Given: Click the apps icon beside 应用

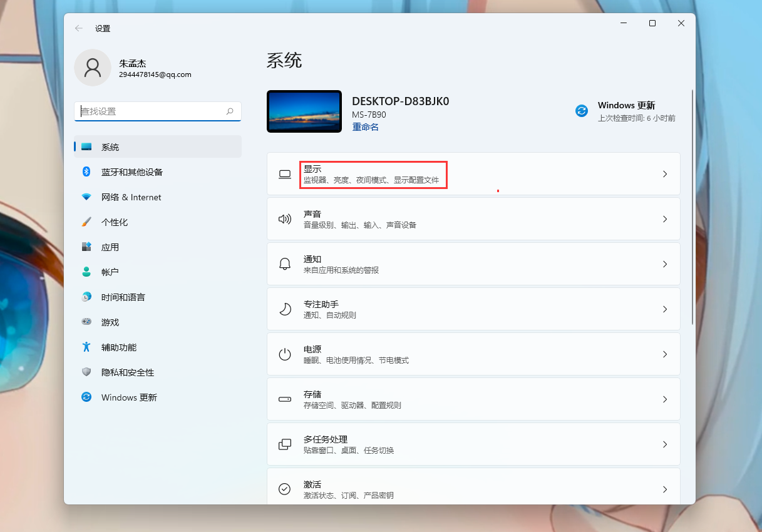Looking at the screenshot, I should click(86, 247).
